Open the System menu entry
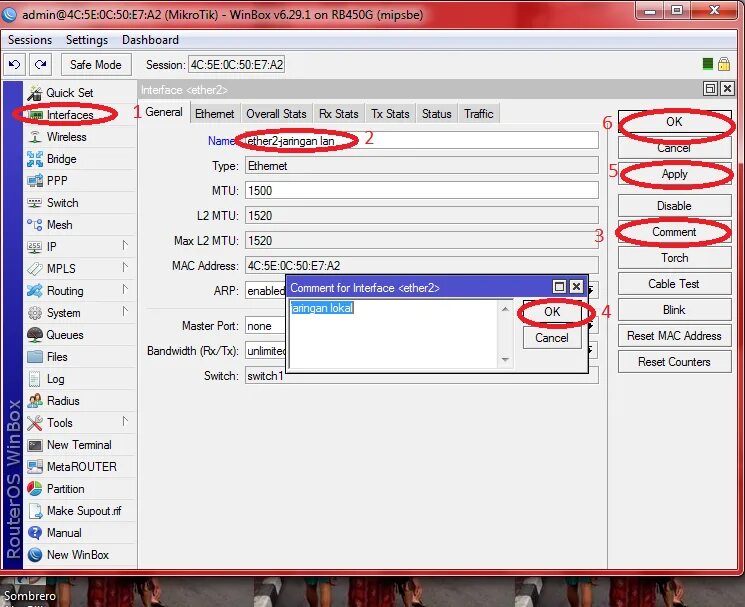This screenshot has width=745, height=607. tap(80, 313)
